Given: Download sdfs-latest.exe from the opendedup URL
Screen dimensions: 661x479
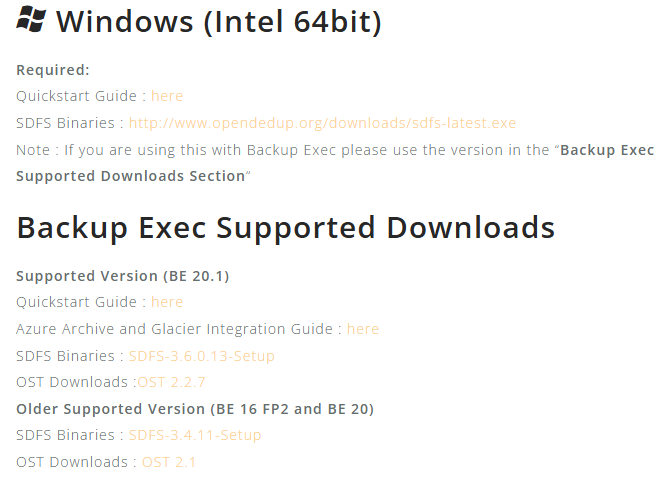Looking at the screenshot, I should (322, 123).
